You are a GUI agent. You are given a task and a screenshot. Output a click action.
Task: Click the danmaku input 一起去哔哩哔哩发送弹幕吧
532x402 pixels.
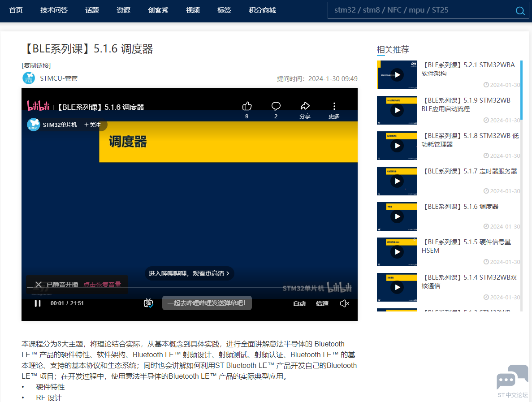pyautogui.click(x=207, y=303)
